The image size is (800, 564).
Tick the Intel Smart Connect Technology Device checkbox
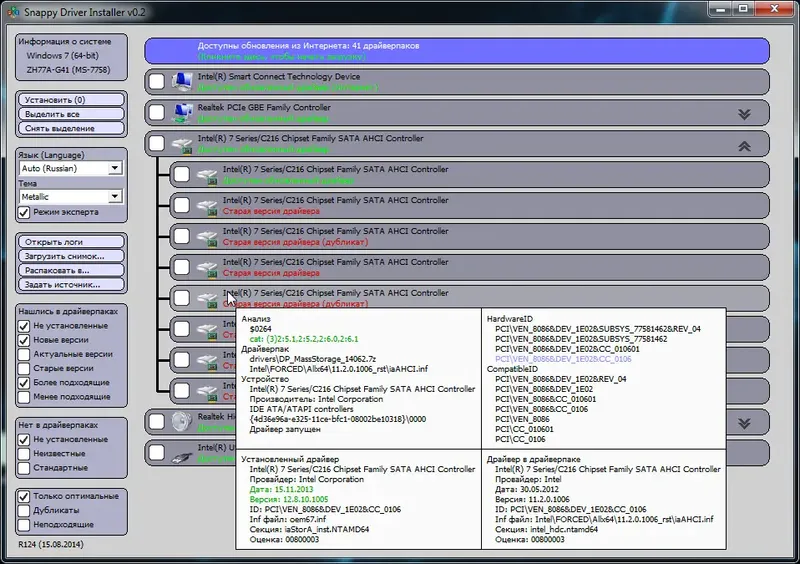pos(157,82)
